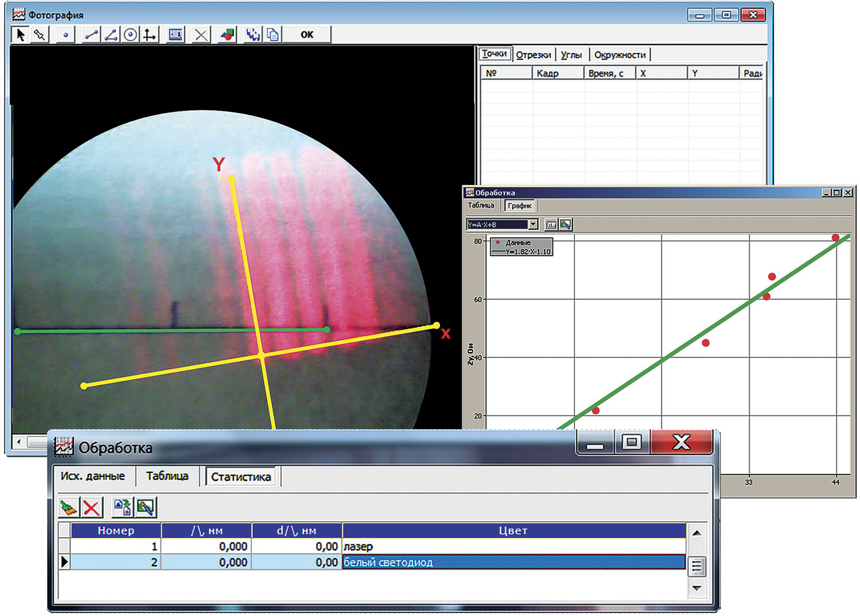This screenshot has height=616, width=860.
Task: Pick the pushpin marker tool
Action: point(40,35)
